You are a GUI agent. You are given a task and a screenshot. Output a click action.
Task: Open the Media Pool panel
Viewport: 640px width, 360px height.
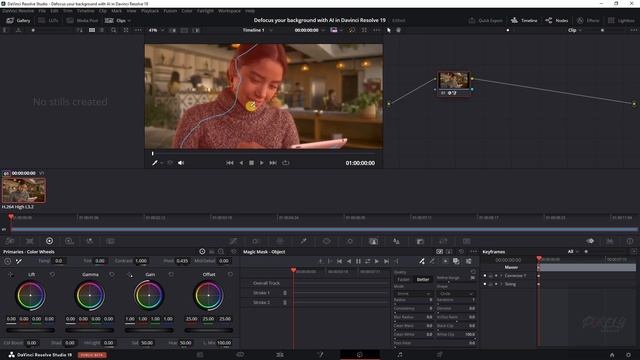[x=82, y=20]
